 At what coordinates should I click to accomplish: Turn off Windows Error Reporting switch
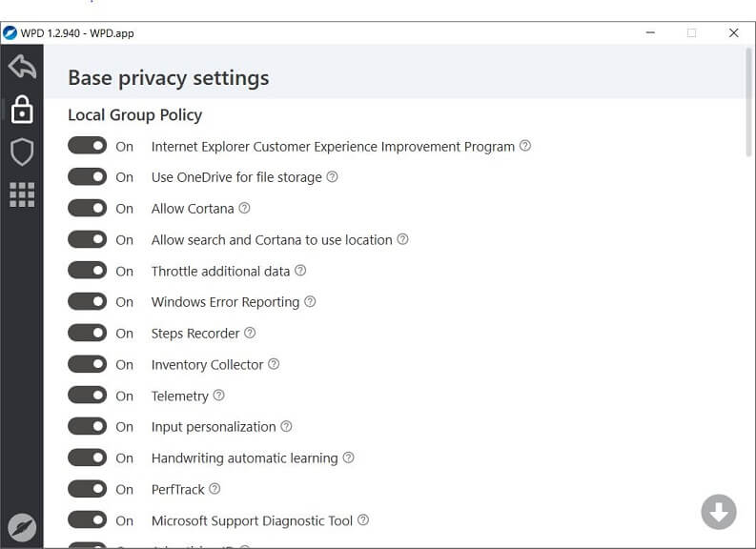[88, 302]
